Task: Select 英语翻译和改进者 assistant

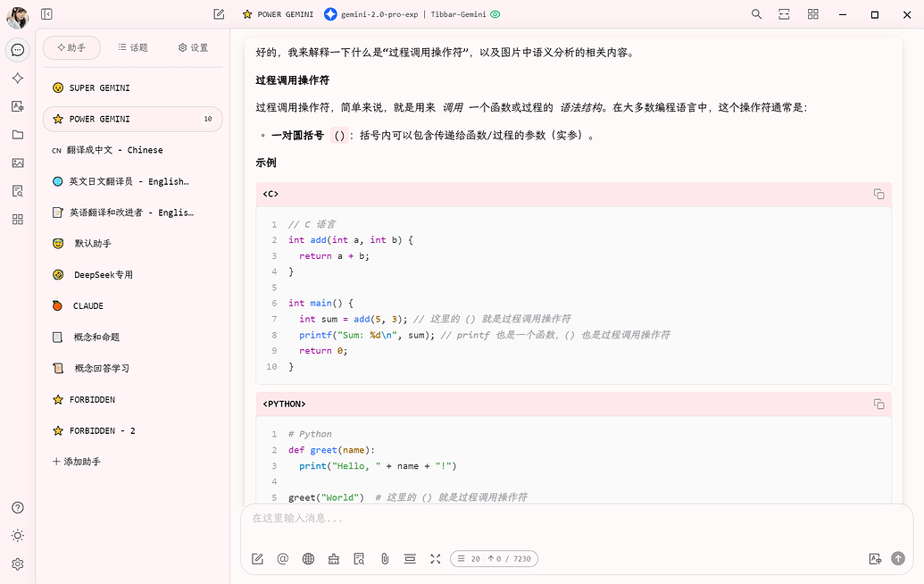Action: 133,213
